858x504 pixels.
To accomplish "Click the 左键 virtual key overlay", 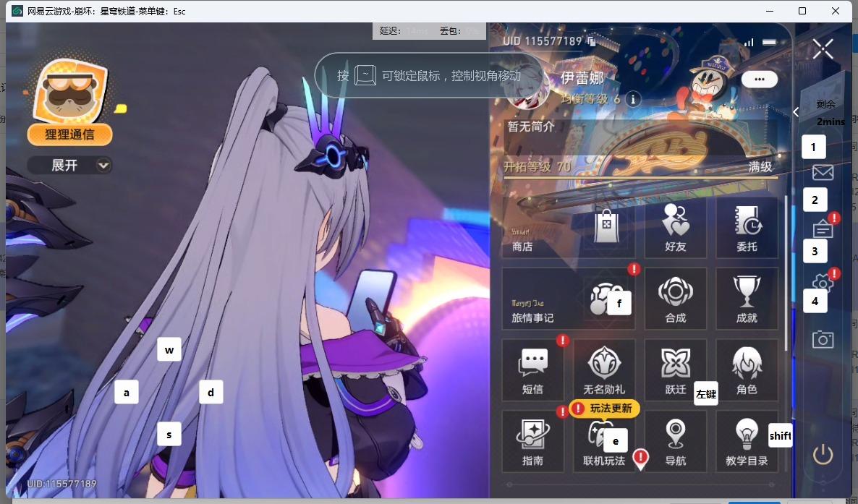I will point(706,393).
